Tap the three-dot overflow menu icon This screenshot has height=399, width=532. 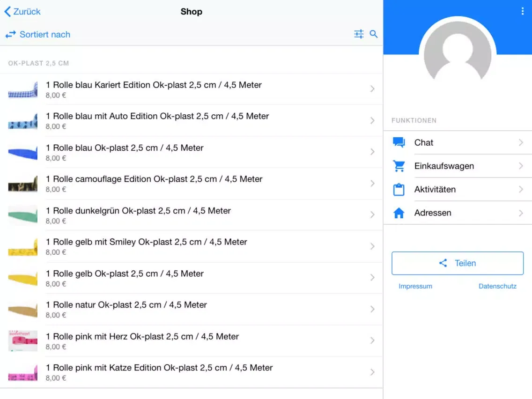tap(523, 12)
